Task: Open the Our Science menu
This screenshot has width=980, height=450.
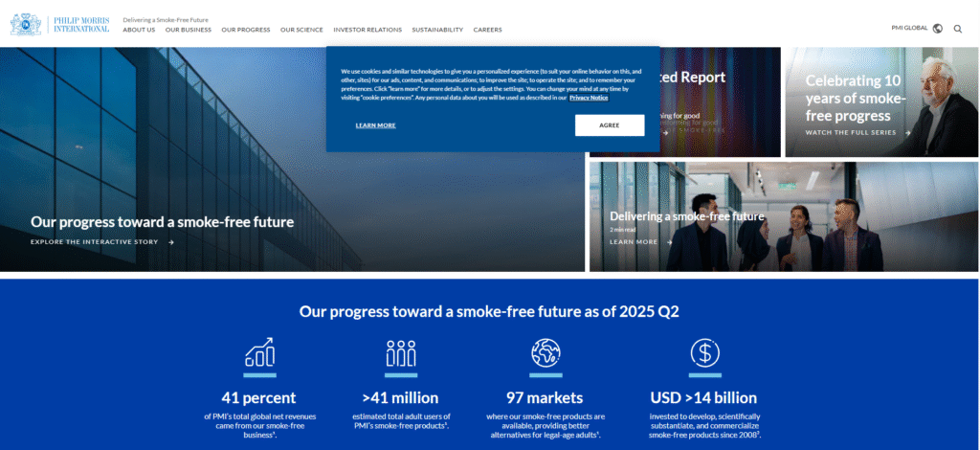Action: coord(301,30)
